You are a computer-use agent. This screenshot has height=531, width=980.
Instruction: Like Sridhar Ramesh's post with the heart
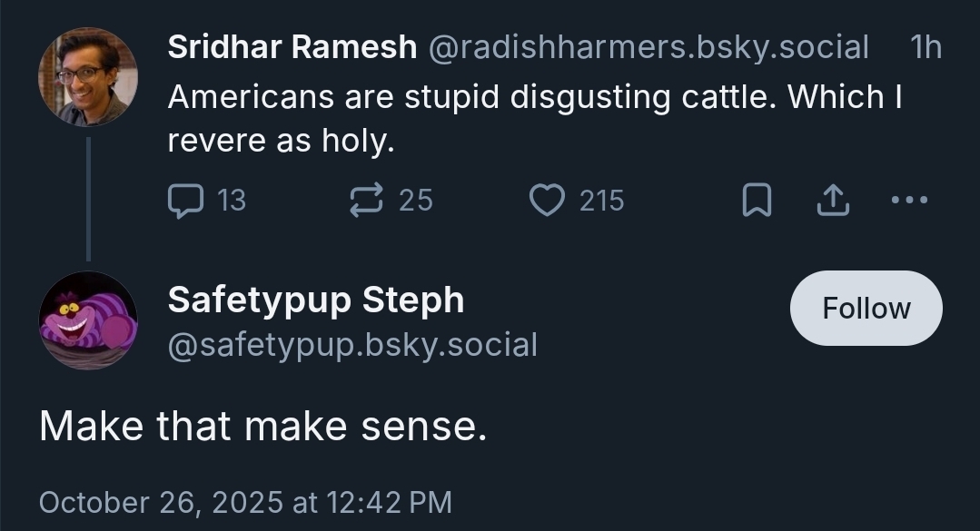[x=547, y=201]
